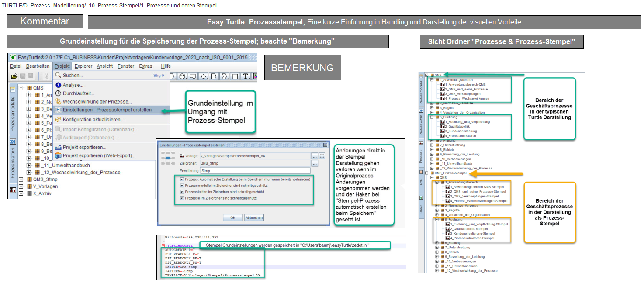Viewport: 644px width, 283px height.
Task: Toggle Prozessketten im Zielordner schreibgeschützt checkbox
Action: pos(182,192)
